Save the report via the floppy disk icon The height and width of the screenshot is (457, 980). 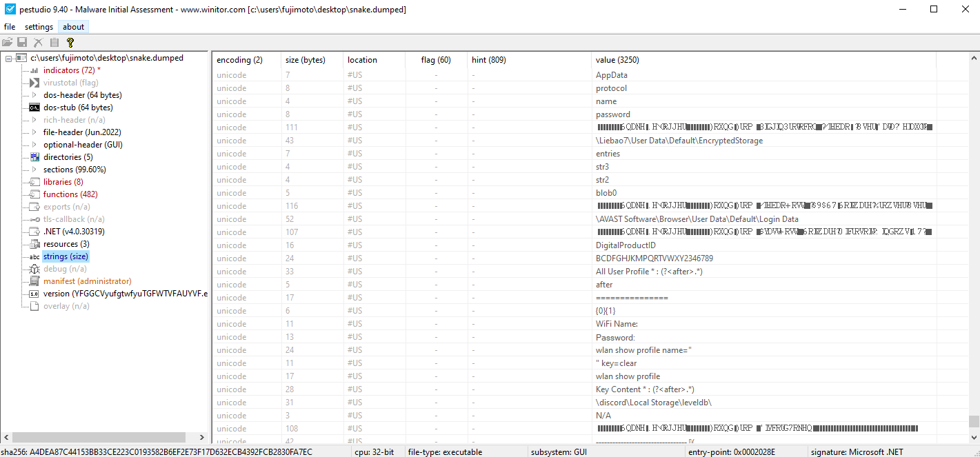point(21,42)
